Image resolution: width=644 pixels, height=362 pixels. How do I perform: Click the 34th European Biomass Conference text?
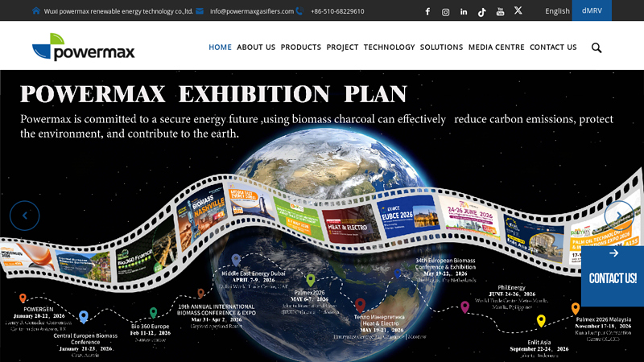pyautogui.click(x=445, y=264)
